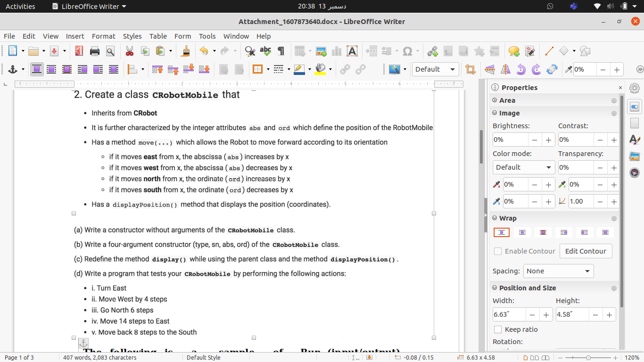Toggle formatting marks display
Image resolution: width=644 pixels, height=362 pixels.
point(281,51)
